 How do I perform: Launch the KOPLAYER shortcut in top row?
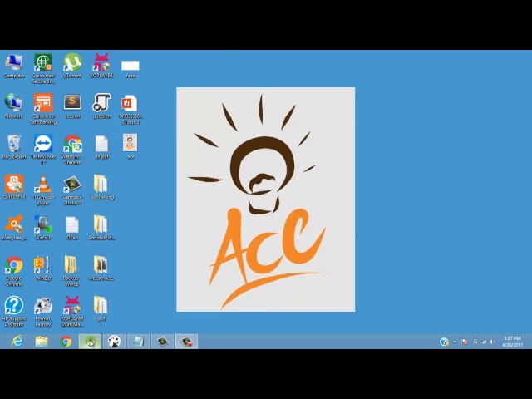pos(101,66)
